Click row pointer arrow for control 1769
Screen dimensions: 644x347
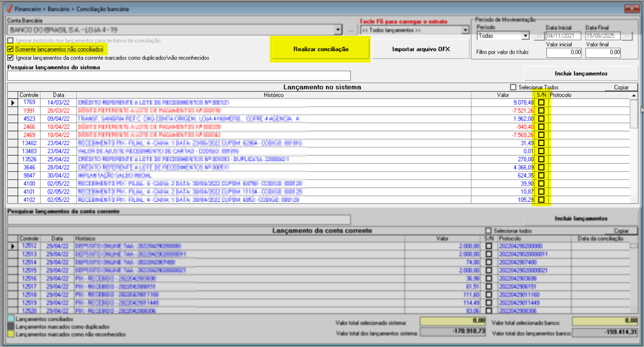click(x=13, y=103)
